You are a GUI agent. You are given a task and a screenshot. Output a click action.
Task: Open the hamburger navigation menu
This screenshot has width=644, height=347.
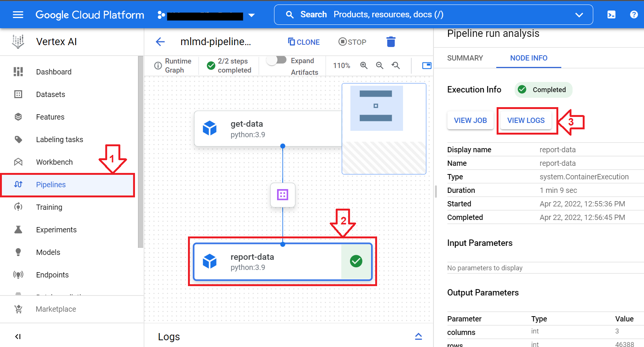click(18, 15)
